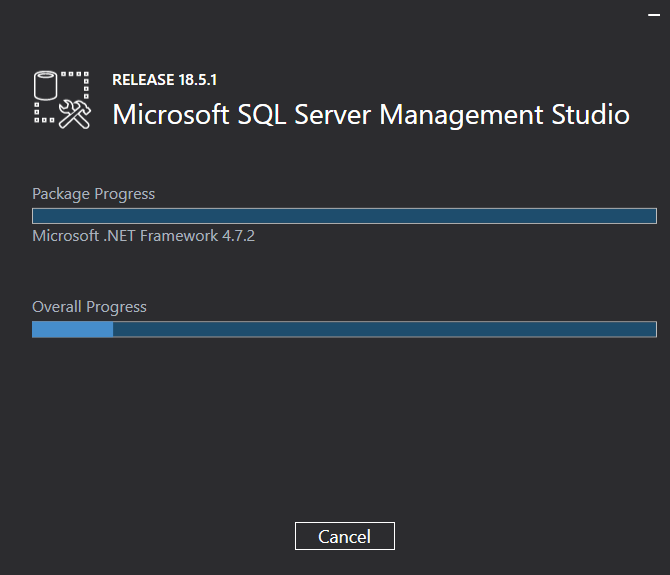
Task: Click the "RELEASE 18.5.1" label
Action: 164,80
